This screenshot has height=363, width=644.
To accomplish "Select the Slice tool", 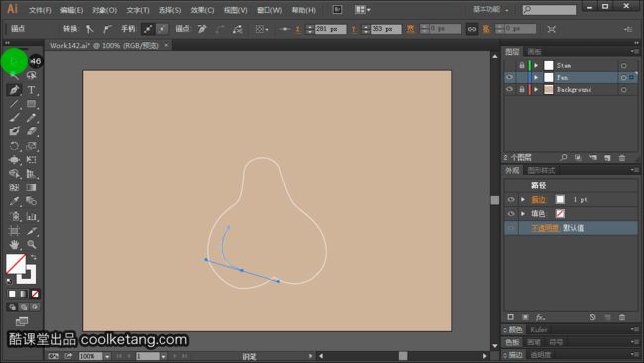I will pos(32,231).
